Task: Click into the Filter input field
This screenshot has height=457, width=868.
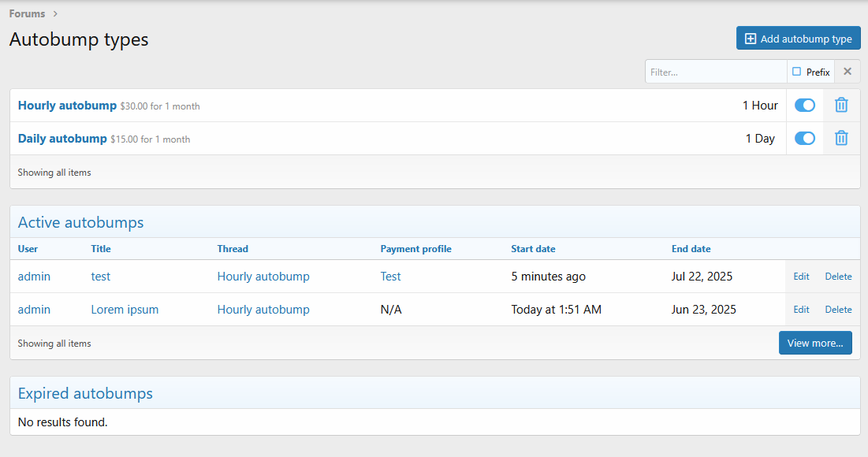Action: click(x=715, y=72)
